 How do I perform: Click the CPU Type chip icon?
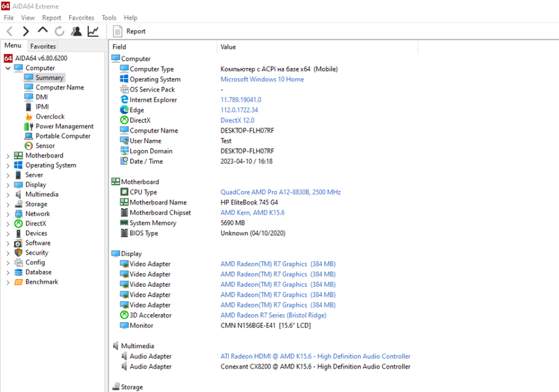(x=124, y=192)
